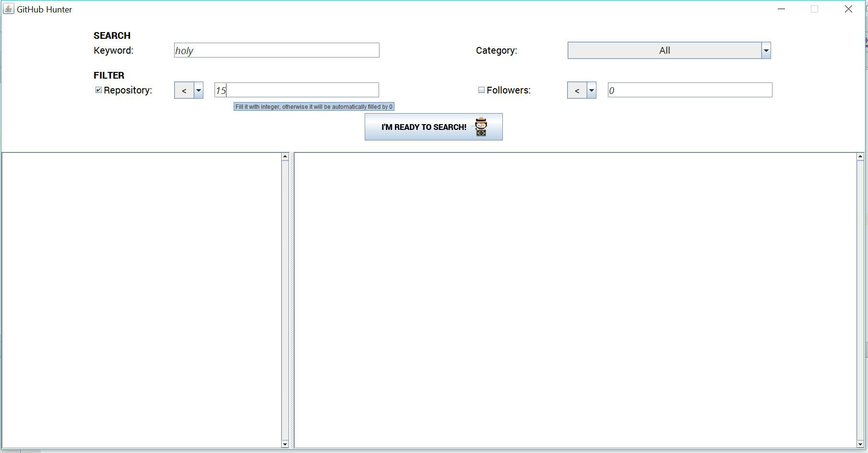Screen dimensions: 868x453
Task: Click the hunter mascot icon on the search button
Action: pyautogui.click(x=481, y=127)
